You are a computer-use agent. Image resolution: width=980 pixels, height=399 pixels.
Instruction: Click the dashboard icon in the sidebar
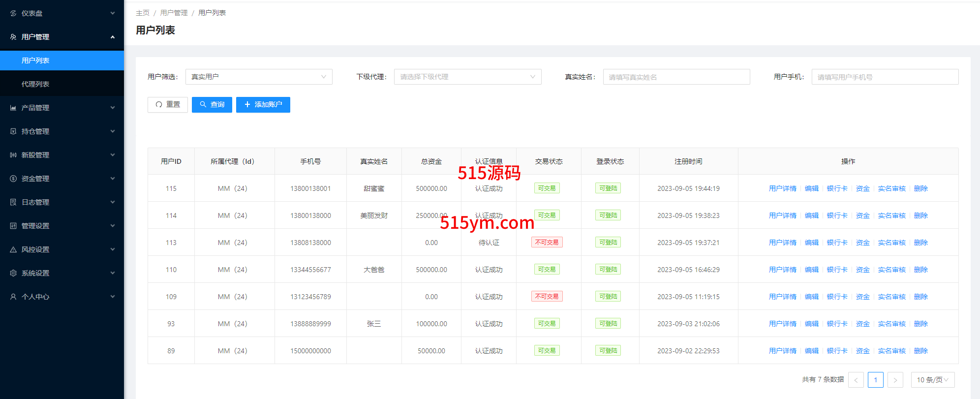[x=13, y=13]
